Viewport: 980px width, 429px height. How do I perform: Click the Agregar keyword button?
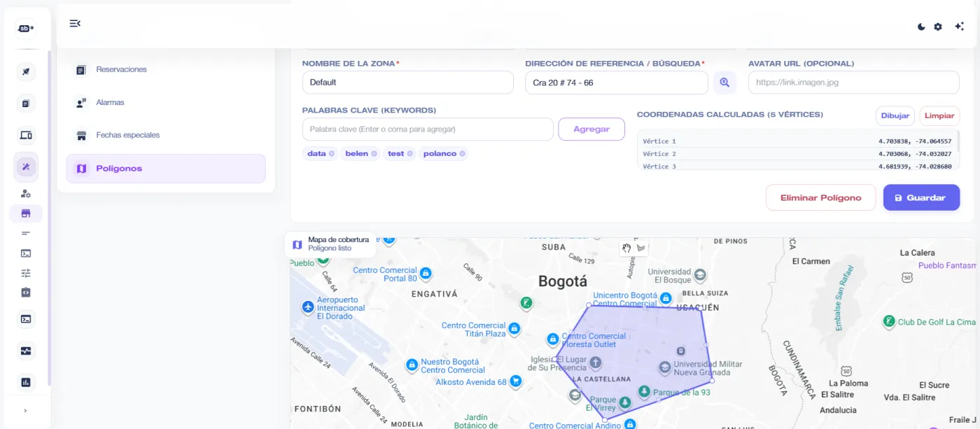point(591,129)
